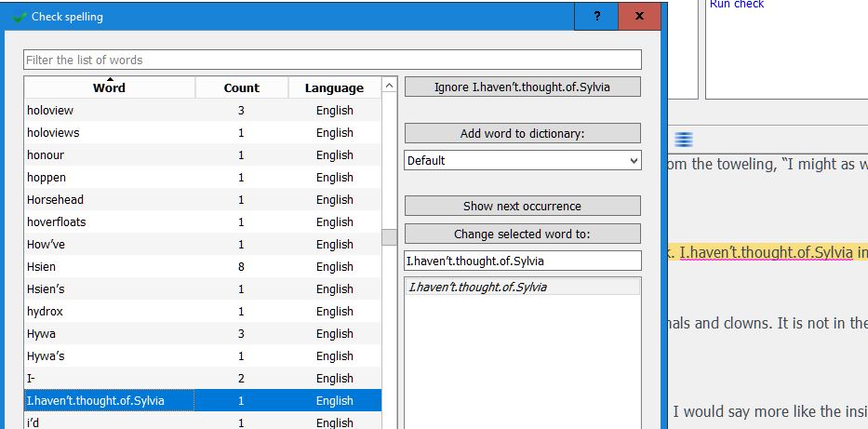Click the replacement word text field
The image size is (868, 429).
(523, 261)
